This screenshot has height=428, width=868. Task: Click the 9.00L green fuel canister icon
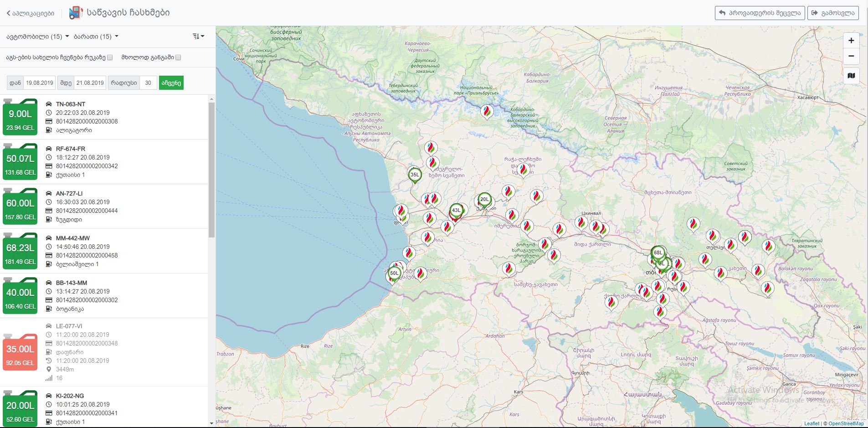[20, 117]
